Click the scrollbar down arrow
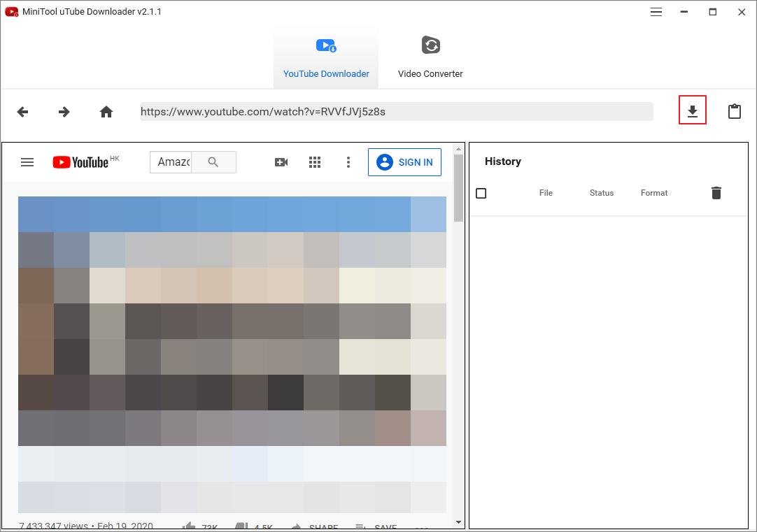Image resolution: width=757 pixels, height=532 pixels. (x=459, y=522)
